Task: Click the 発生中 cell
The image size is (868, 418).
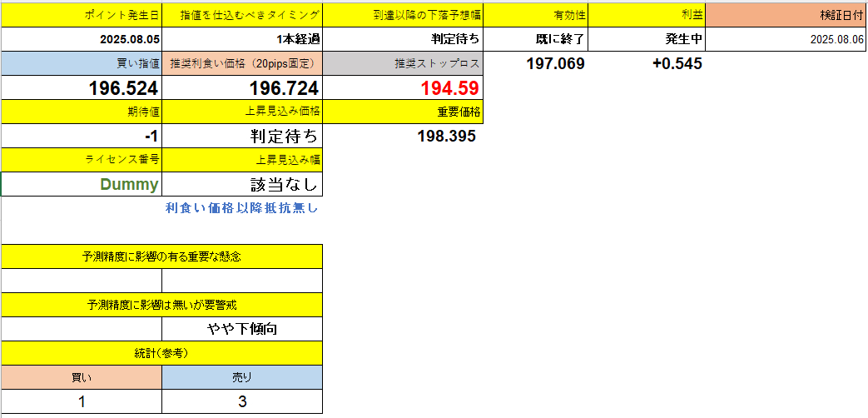Action: (647, 39)
